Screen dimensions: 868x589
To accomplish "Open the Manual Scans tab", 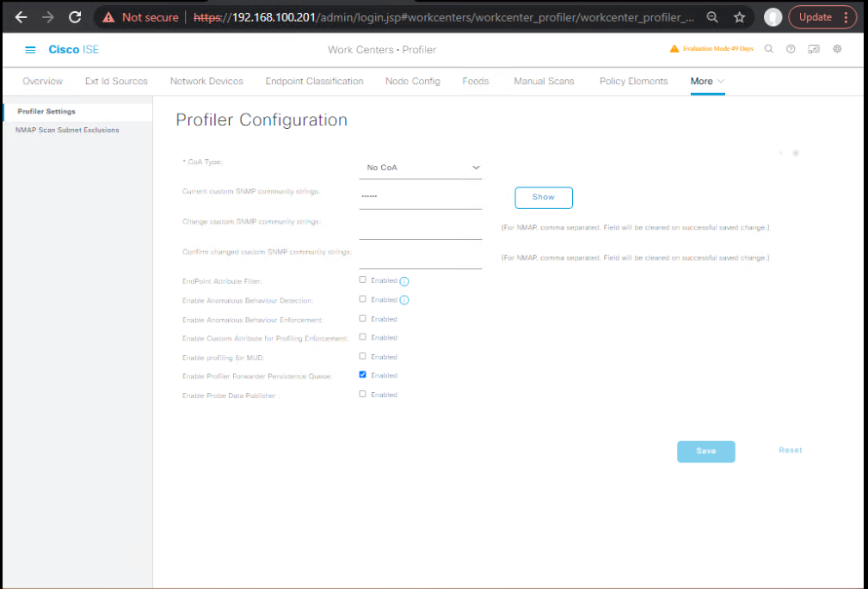I will 545,82.
